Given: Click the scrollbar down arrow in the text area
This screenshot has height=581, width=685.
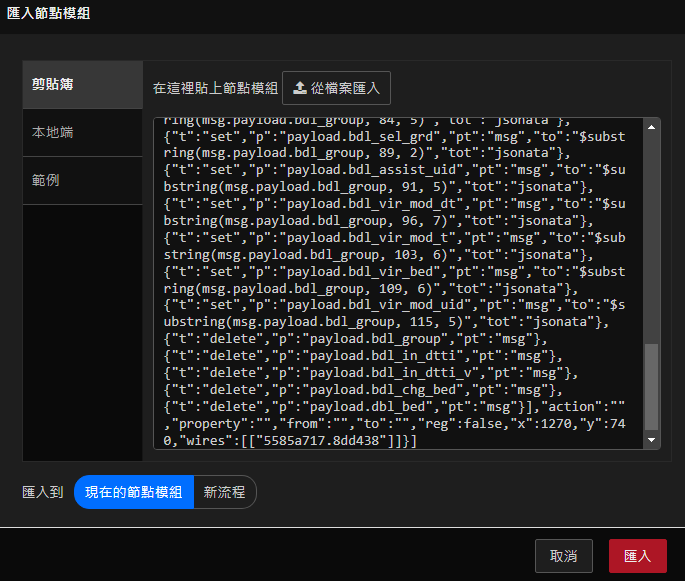Looking at the screenshot, I should pyautogui.click(x=652, y=440).
